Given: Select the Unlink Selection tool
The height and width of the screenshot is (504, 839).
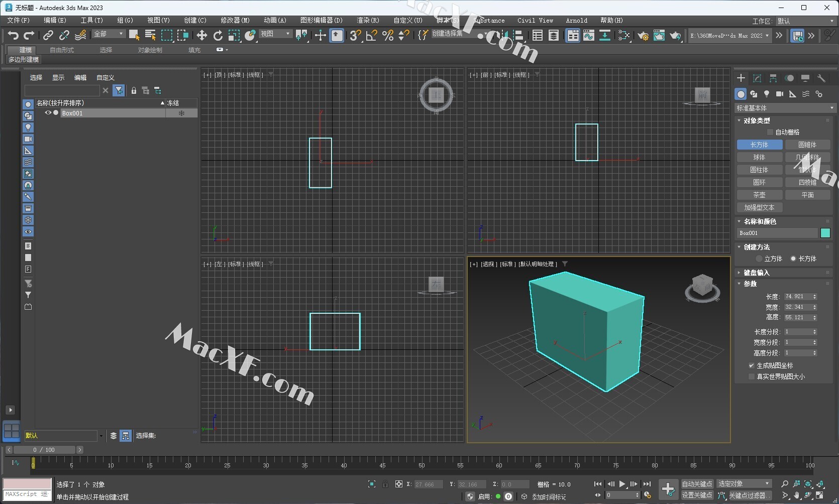Looking at the screenshot, I should click(64, 35).
